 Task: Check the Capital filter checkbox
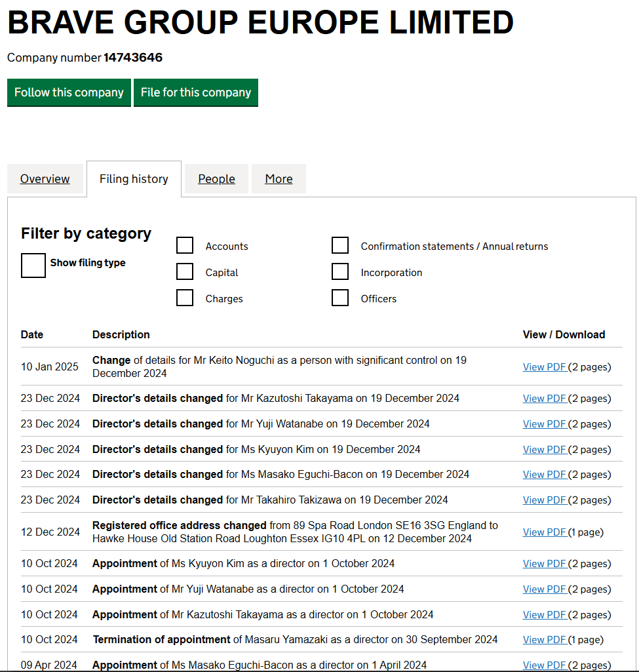[185, 272]
